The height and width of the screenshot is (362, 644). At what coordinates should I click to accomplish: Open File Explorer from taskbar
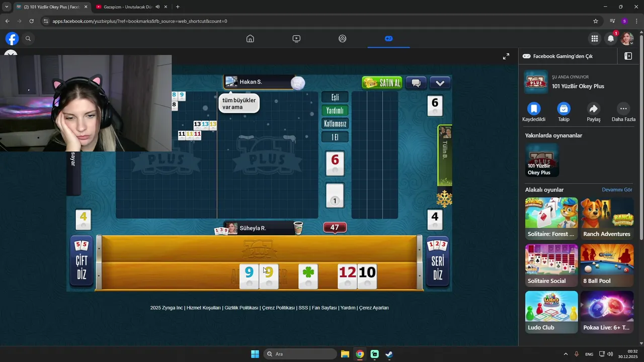345,354
